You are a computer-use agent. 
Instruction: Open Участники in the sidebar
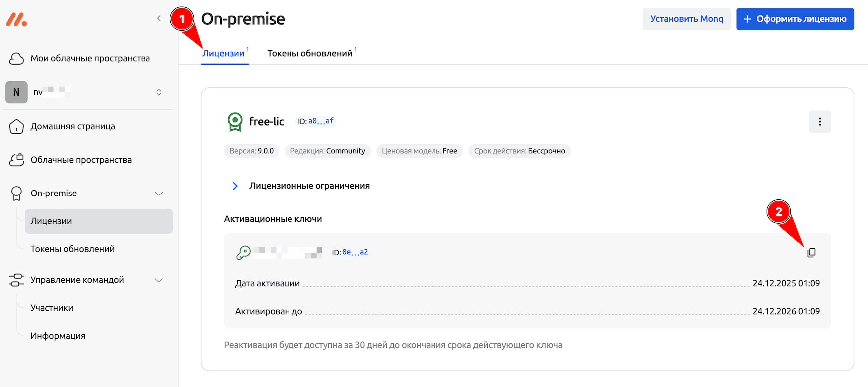point(52,308)
